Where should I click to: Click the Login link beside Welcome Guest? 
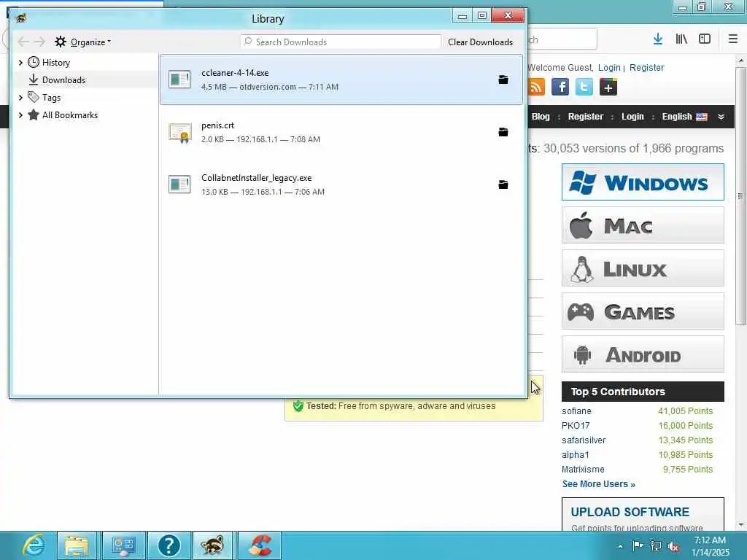(x=609, y=68)
